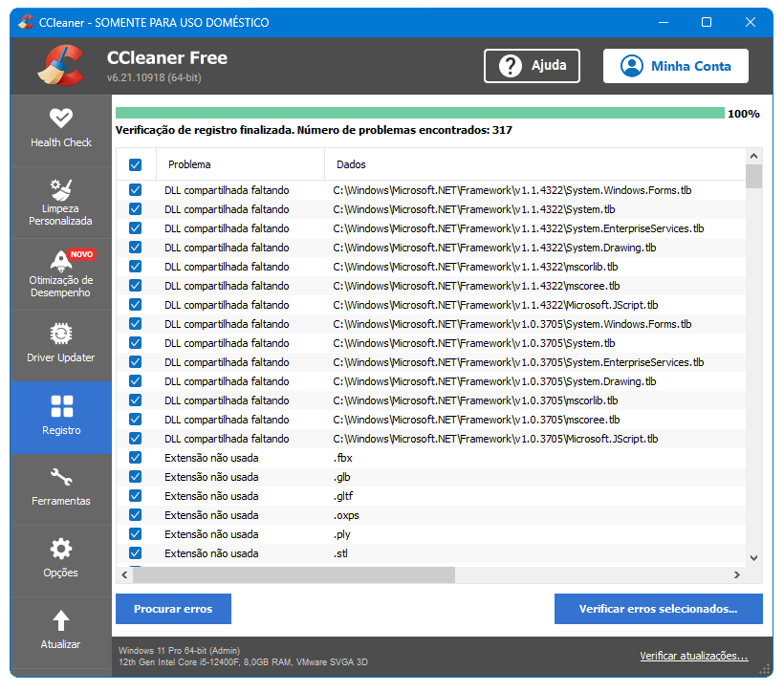Click the vertical scrollbar thumb
784x692 pixels.
pyautogui.click(x=754, y=176)
